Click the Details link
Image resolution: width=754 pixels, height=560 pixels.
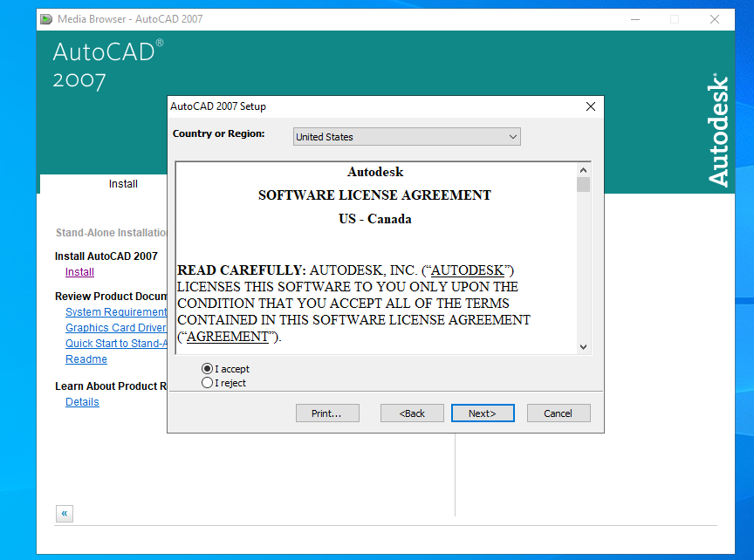point(82,402)
